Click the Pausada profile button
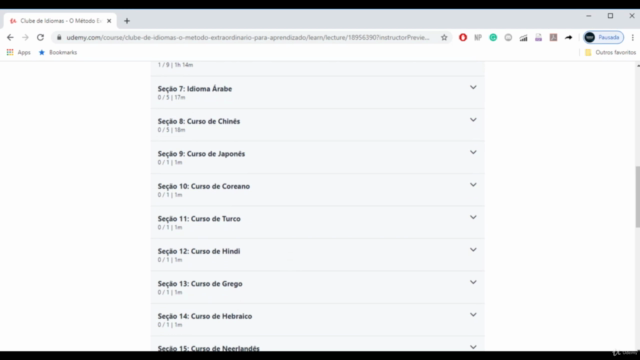 603,38
